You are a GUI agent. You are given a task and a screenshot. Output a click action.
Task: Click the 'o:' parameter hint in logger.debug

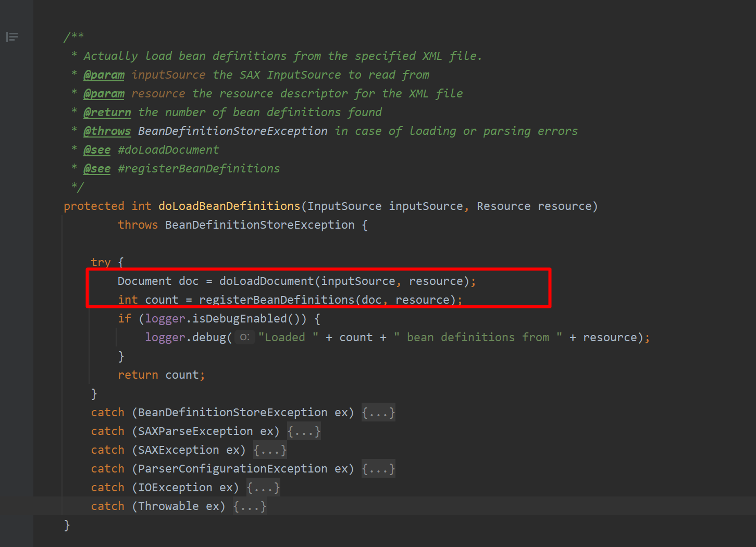tap(244, 338)
